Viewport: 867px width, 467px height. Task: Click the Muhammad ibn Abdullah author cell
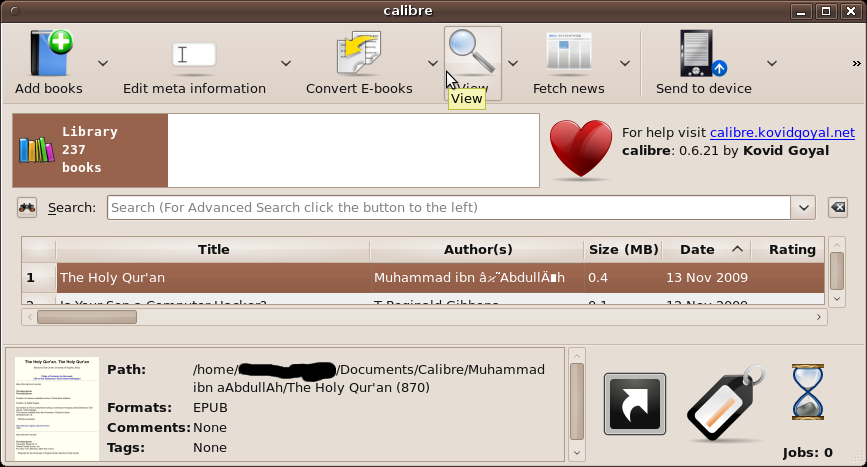coord(477,277)
